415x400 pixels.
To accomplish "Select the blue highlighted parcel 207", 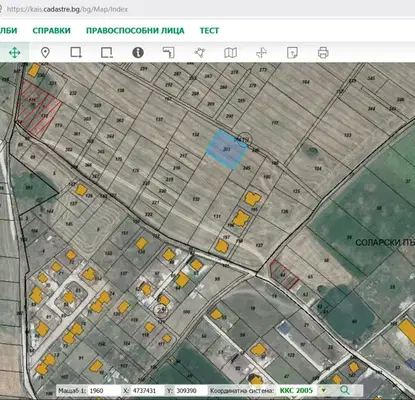I will coord(227,149).
